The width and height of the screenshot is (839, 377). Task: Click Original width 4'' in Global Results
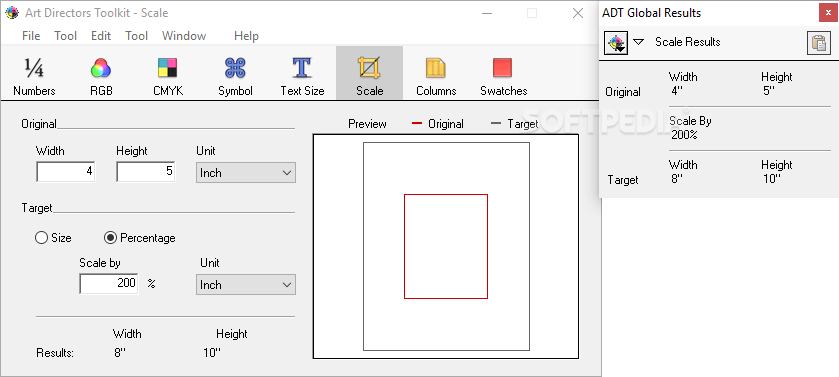[x=677, y=91]
